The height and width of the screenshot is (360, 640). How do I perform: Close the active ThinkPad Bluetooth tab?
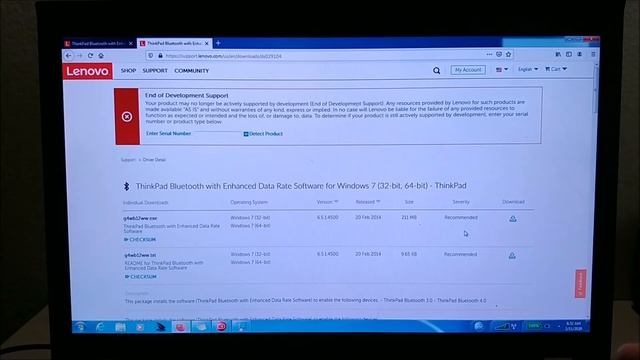tap(207, 43)
